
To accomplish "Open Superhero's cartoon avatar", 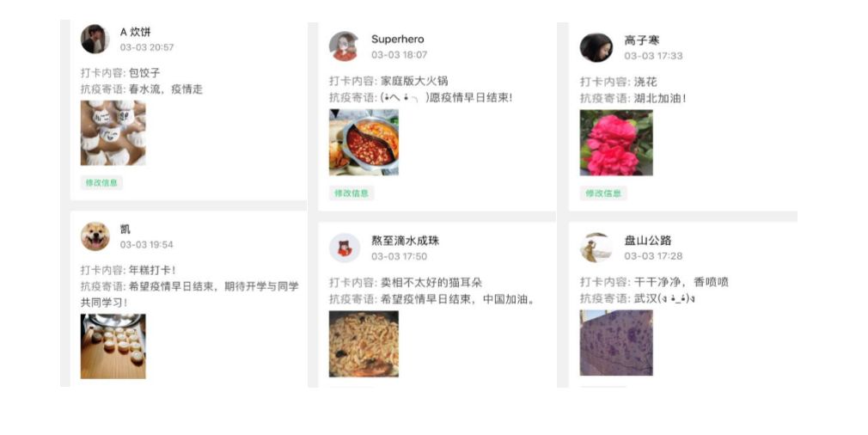I will (345, 46).
